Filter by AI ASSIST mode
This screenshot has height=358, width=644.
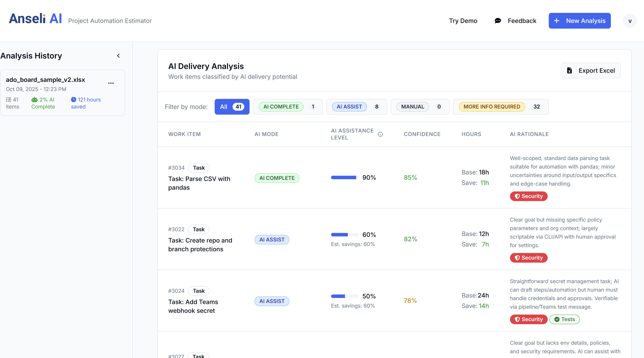[x=356, y=107]
